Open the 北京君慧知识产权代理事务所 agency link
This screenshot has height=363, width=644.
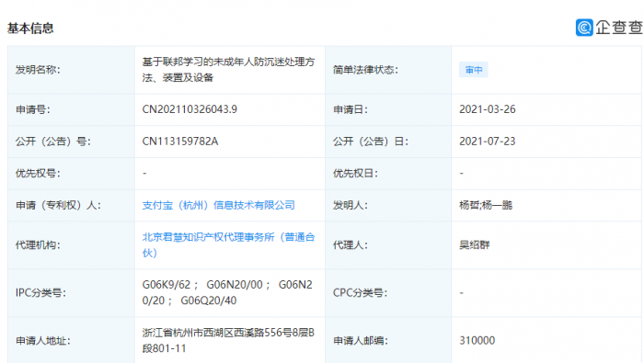pyautogui.click(x=228, y=244)
